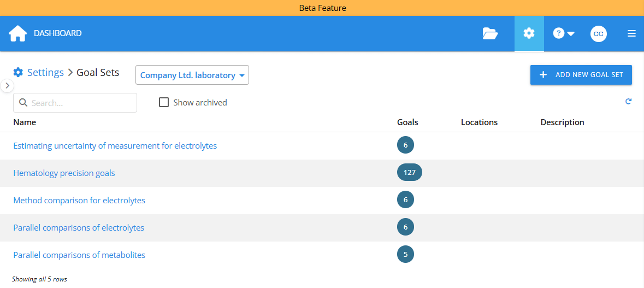Click the Settings breadcrumb link
Viewport: 644px width, 288px height.
click(45, 72)
